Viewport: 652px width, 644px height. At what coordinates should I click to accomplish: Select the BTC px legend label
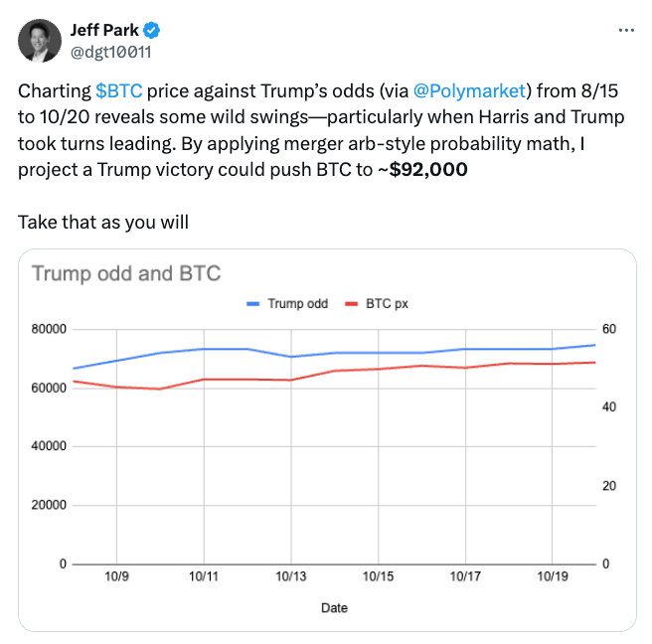pos(388,304)
